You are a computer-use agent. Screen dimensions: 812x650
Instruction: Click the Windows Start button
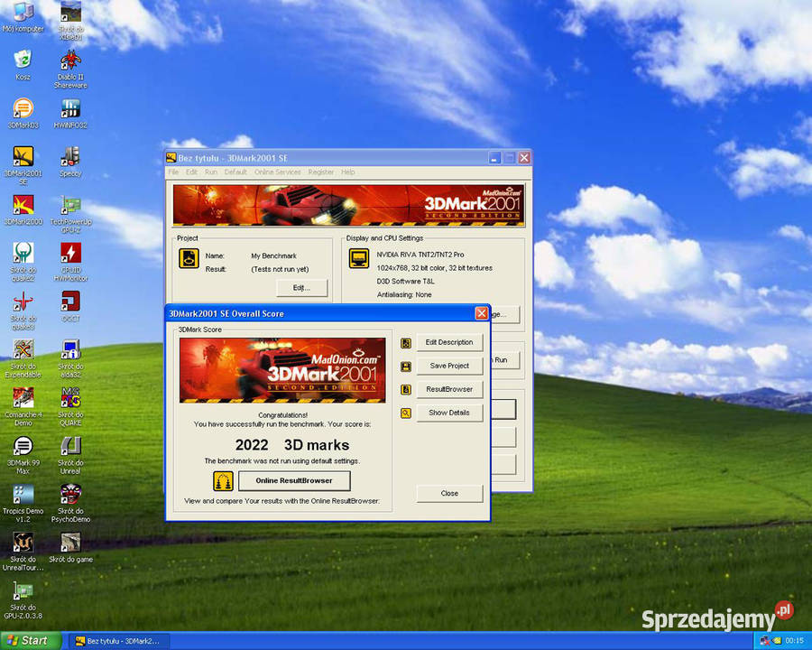(x=29, y=641)
